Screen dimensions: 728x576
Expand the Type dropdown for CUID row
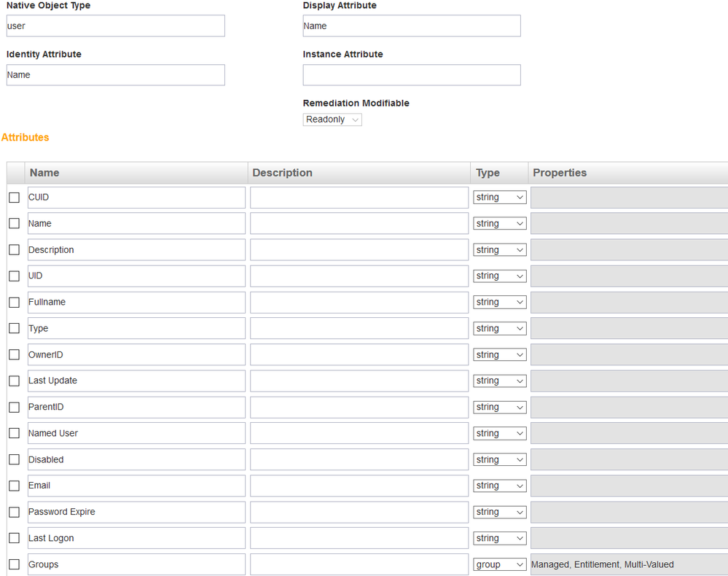(x=499, y=198)
